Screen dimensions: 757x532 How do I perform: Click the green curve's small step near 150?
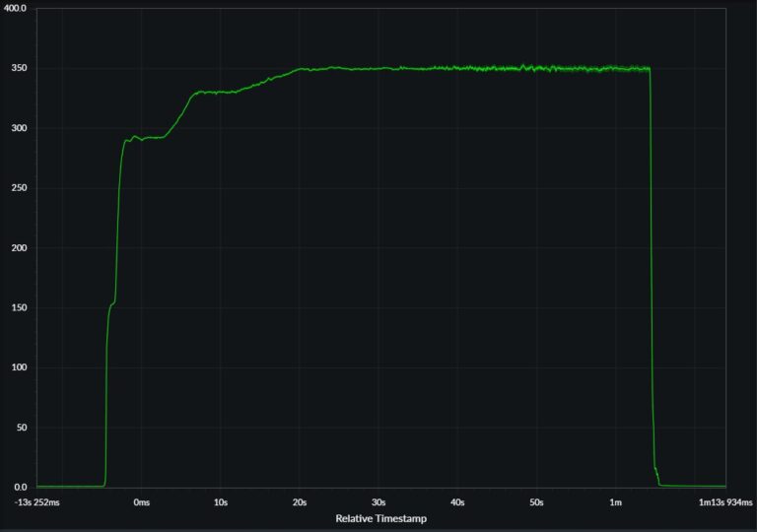point(112,304)
